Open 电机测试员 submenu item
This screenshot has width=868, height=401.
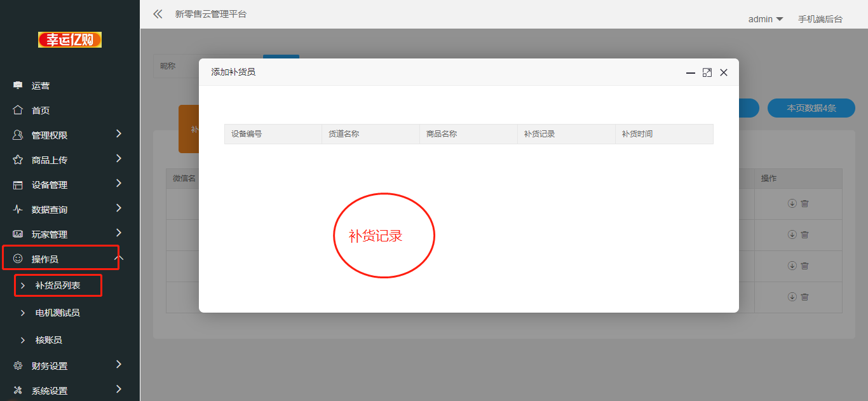[x=57, y=313]
